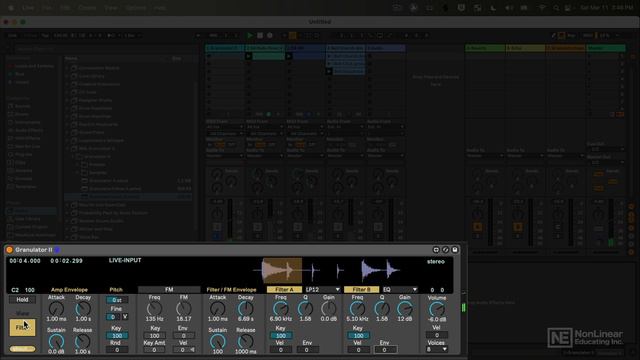640x360 pixels.
Task: Click the Filter A Freq knob
Action: [x=280, y=309]
